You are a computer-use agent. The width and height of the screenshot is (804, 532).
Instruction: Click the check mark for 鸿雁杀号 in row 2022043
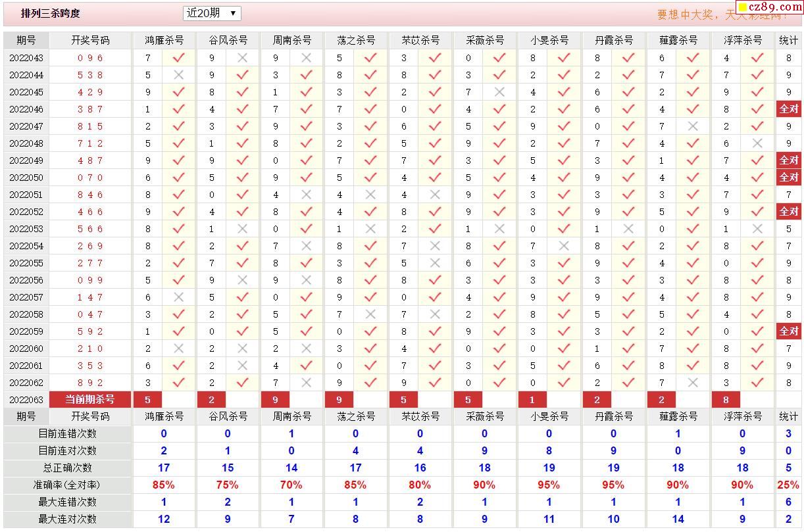[x=178, y=58]
